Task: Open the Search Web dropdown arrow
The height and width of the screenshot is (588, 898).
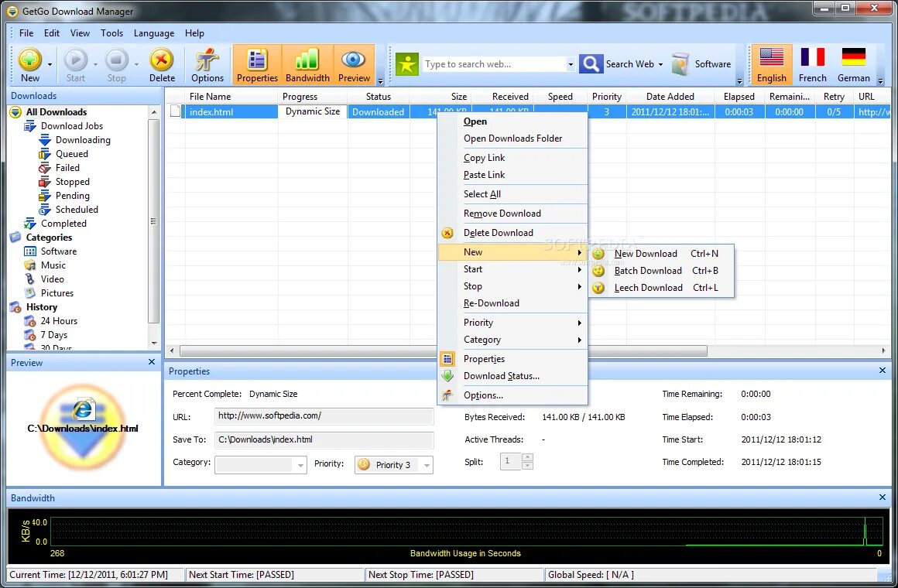Action: point(660,64)
